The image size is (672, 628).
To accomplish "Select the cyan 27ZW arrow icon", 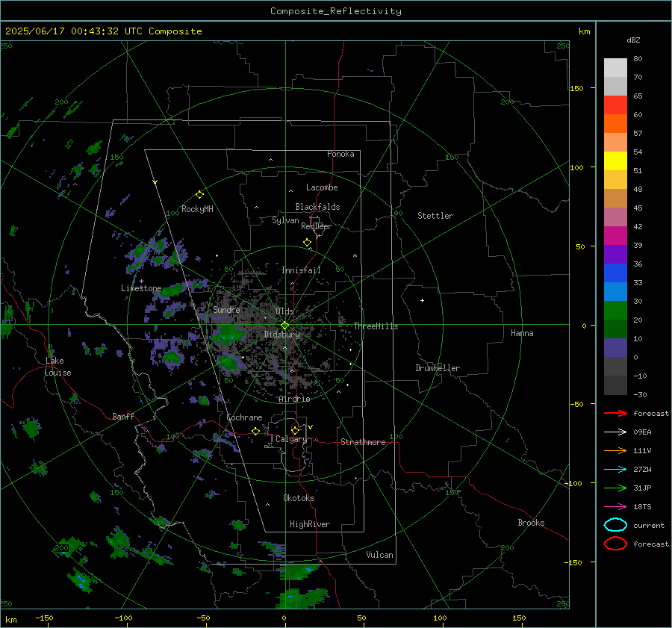I will pos(615,470).
